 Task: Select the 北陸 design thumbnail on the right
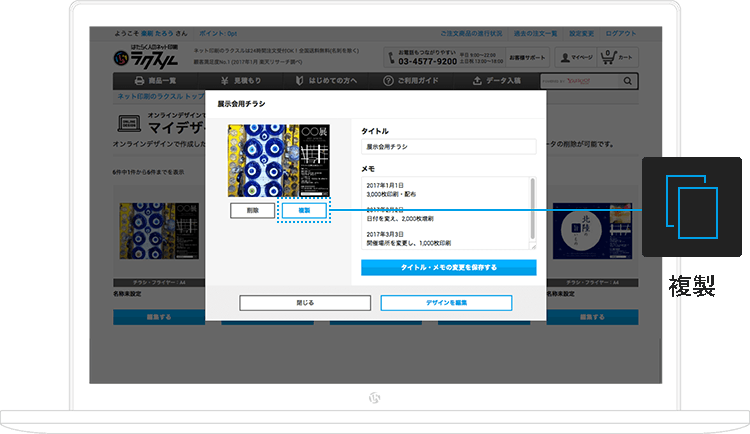pos(592,231)
